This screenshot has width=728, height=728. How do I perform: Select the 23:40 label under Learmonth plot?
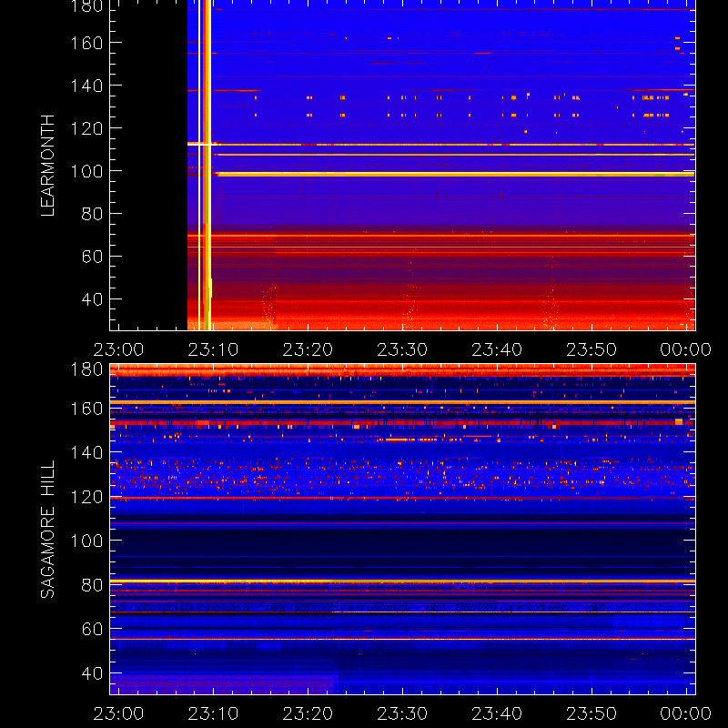pos(497,349)
